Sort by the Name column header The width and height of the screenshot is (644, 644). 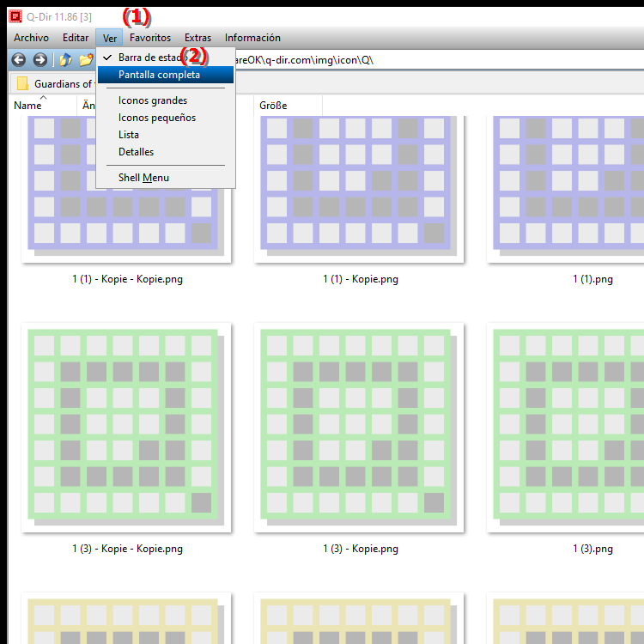[43, 106]
